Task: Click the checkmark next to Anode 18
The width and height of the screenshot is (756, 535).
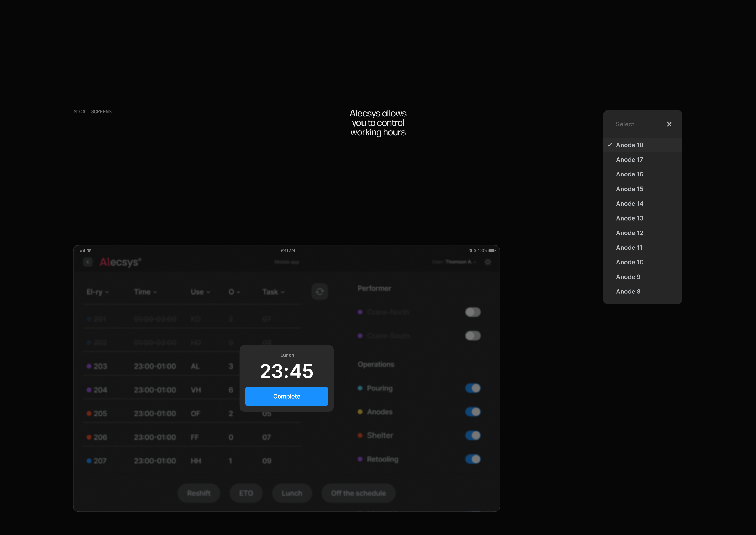Action: click(610, 145)
